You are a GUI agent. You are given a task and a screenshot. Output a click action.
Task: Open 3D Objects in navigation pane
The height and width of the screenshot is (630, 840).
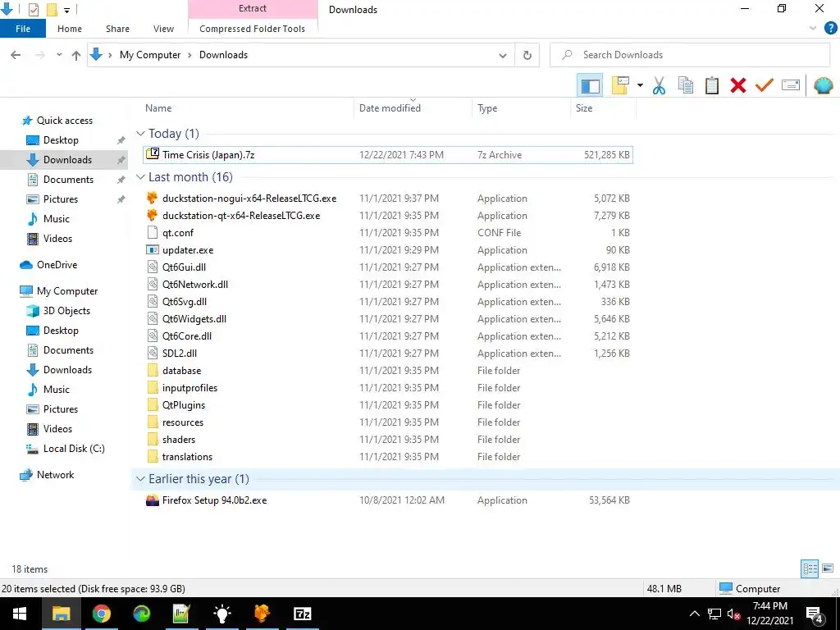pos(66,311)
